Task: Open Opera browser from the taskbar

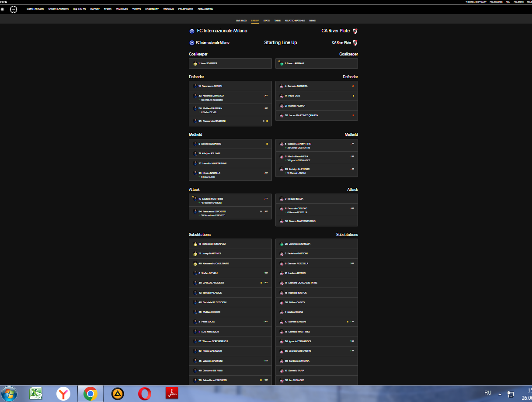Action: tap(144, 394)
